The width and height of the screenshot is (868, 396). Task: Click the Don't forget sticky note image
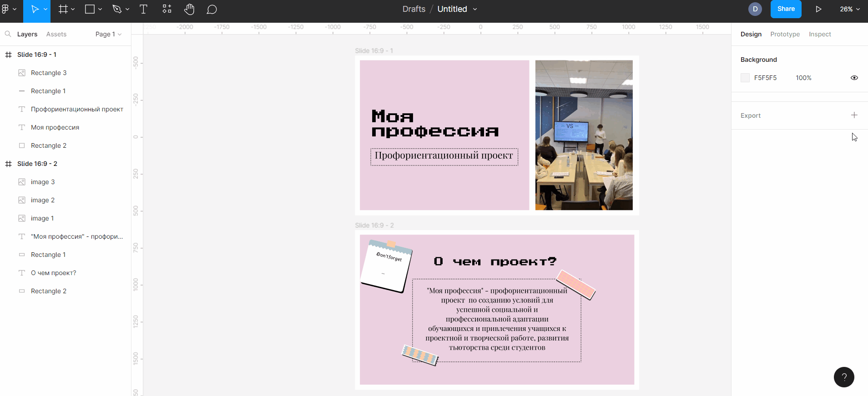(387, 266)
